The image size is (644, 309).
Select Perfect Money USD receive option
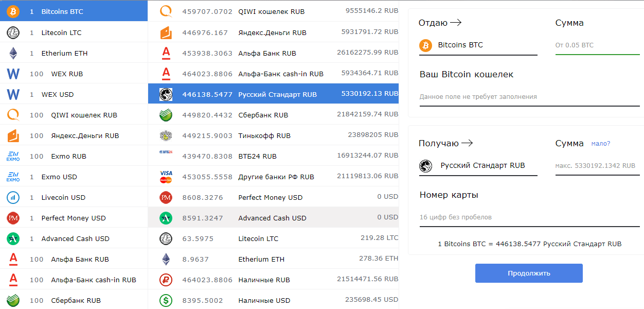pyautogui.click(x=273, y=197)
